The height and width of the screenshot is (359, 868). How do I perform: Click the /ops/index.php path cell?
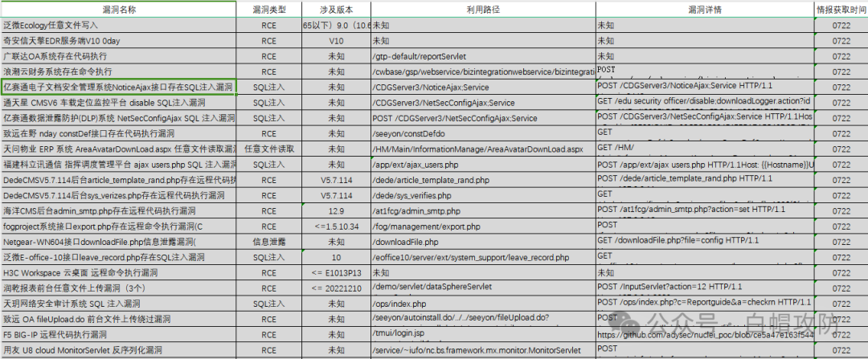click(x=483, y=304)
